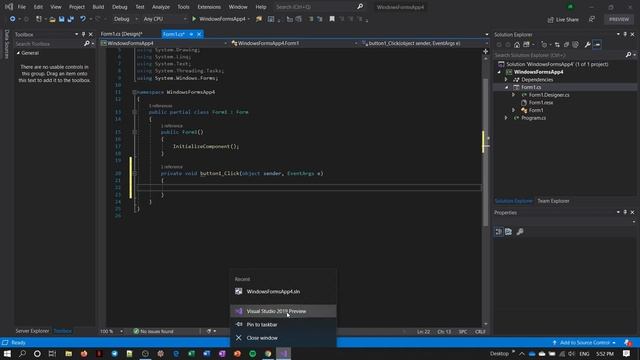Screen dimensions: 640x360
Task: Click the Live Share button label
Action: pos(567,20)
